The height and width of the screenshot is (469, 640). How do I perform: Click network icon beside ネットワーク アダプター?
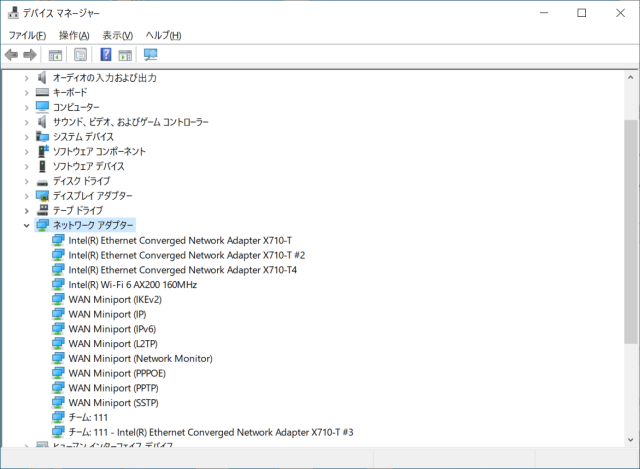click(42, 225)
